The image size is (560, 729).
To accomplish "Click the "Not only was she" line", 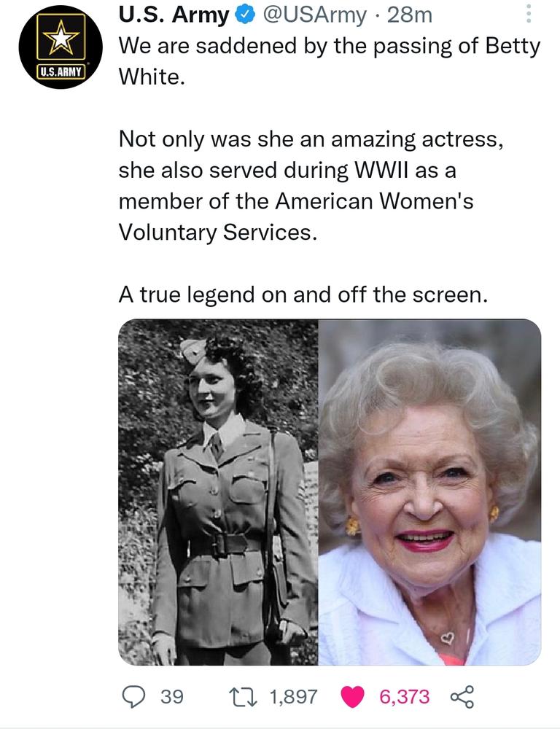I will click(311, 139).
